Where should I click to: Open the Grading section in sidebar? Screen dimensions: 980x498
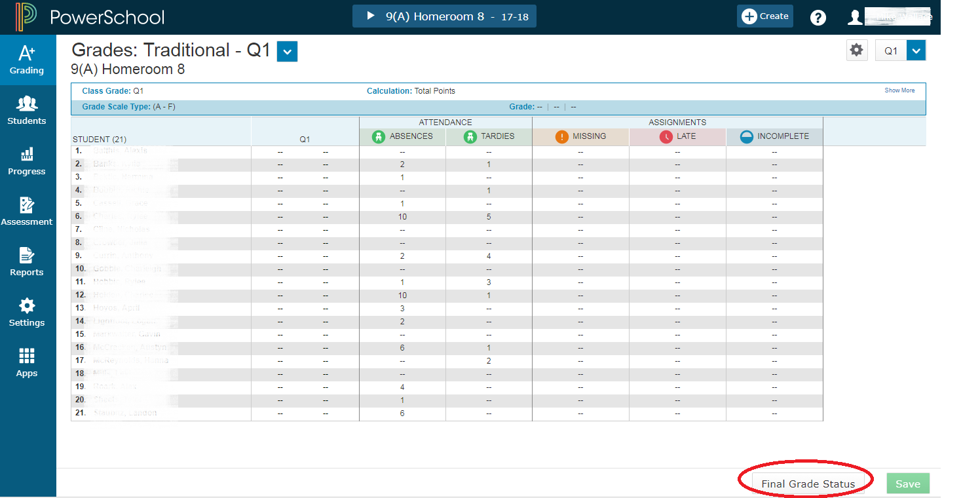click(x=27, y=60)
